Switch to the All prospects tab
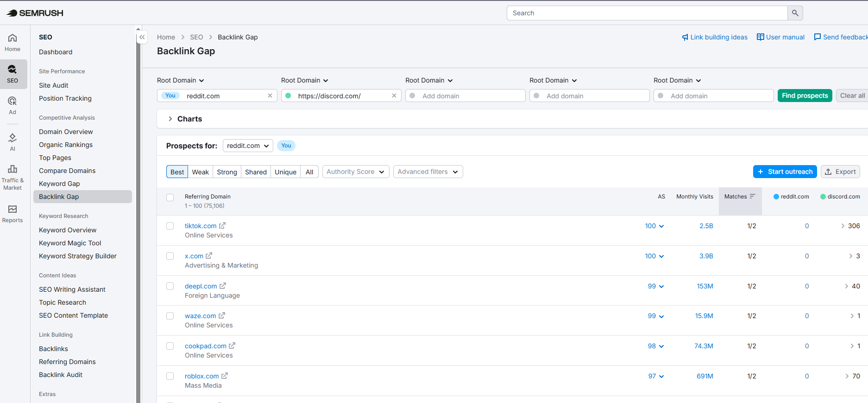This screenshot has width=868, height=403. coord(309,172)
